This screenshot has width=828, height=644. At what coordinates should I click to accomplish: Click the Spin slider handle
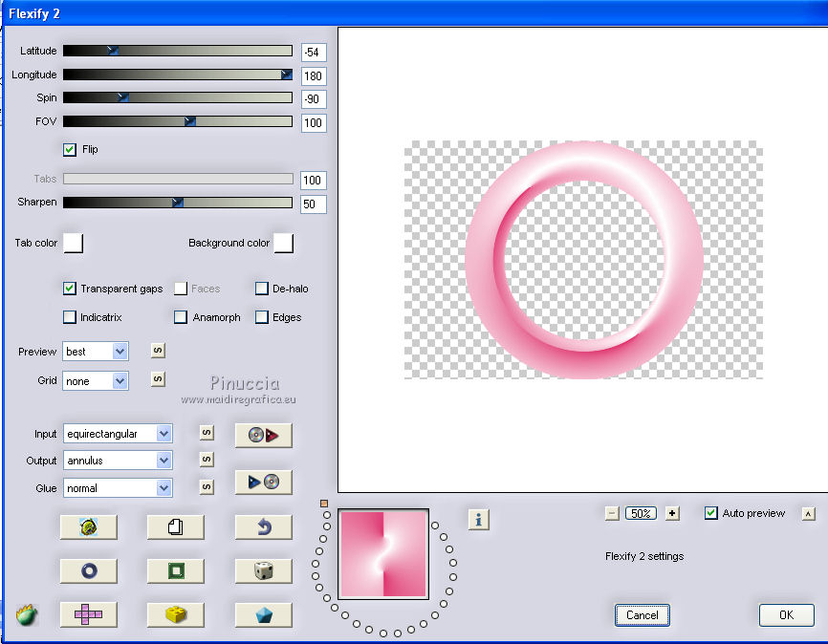(122, 97)
